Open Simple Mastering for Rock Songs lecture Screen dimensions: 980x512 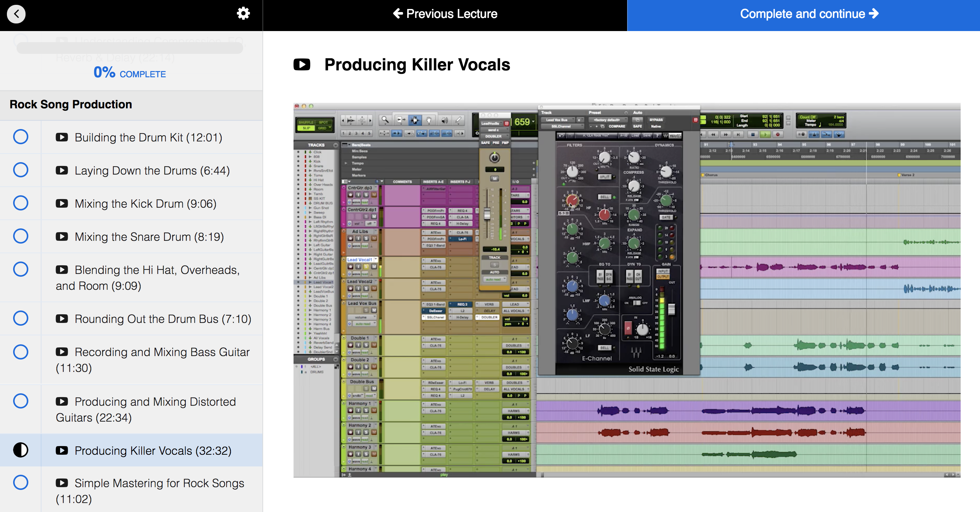[x=150, y=491]
